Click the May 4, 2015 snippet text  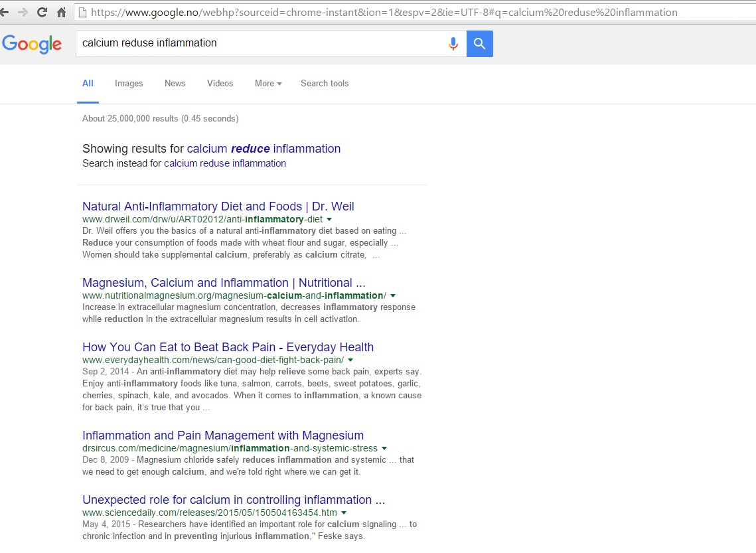click(250, 530)
